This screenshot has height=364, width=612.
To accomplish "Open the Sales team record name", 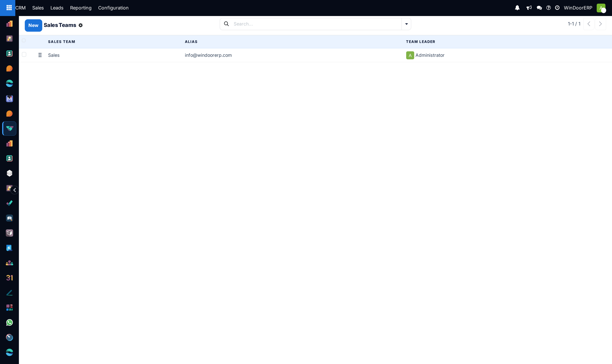I will click(54, 55).
